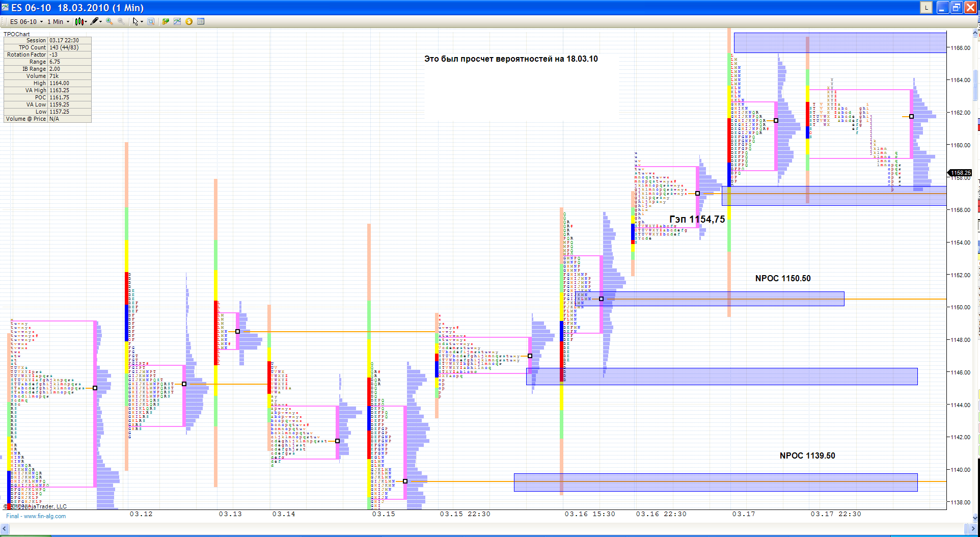Click the zoom in magnifier icon
This screenshot has width=980, height=537.
[x=109, y=21]
